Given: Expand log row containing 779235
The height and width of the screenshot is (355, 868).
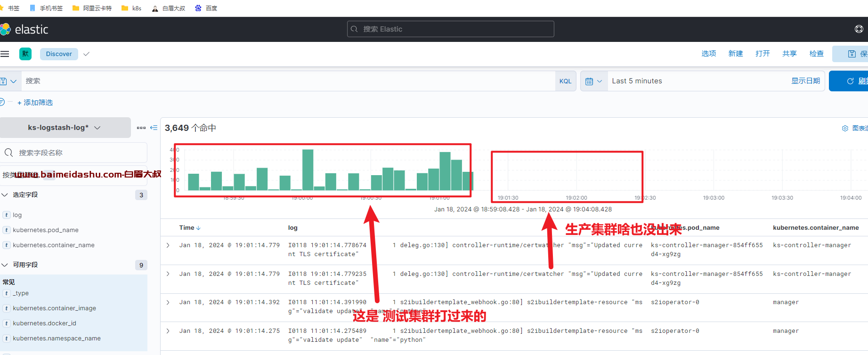Looking at the screenshot, I should pos(168,274).
